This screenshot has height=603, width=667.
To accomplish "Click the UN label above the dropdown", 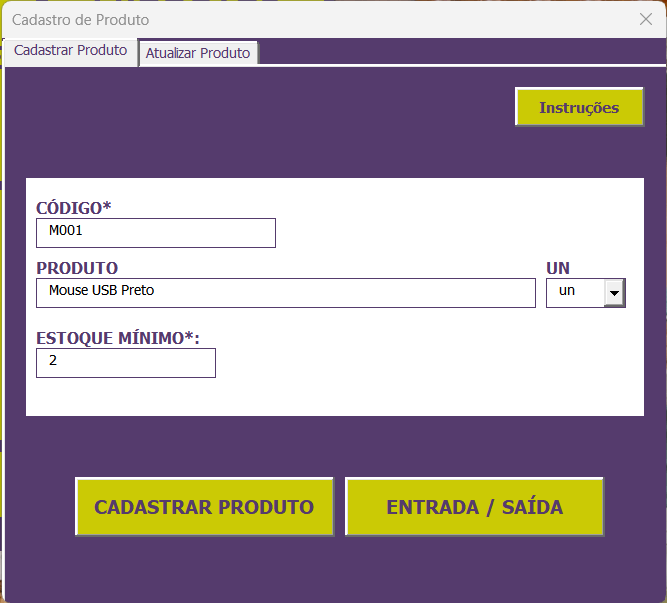I will pos(558,268).
